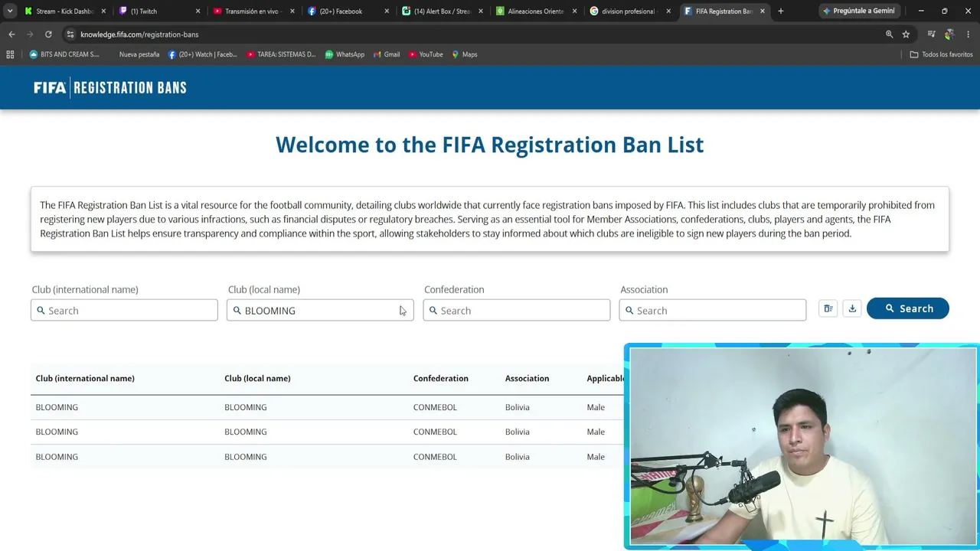This screenshot has width=980, height=551.
Task: Switch to the division profesional Google tab
Action: (x=630, y=11)
